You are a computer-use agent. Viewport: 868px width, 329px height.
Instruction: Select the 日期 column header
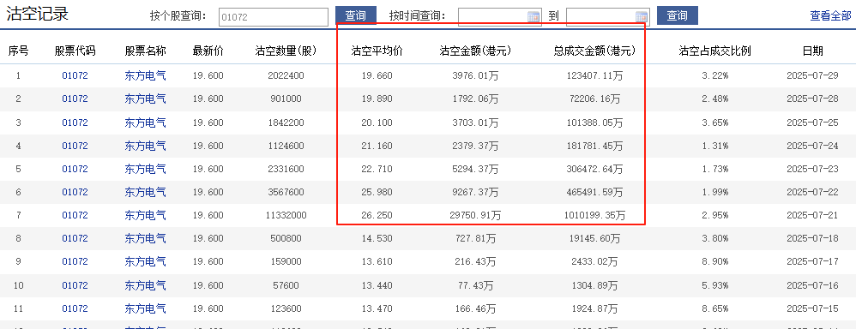point(812,51)
